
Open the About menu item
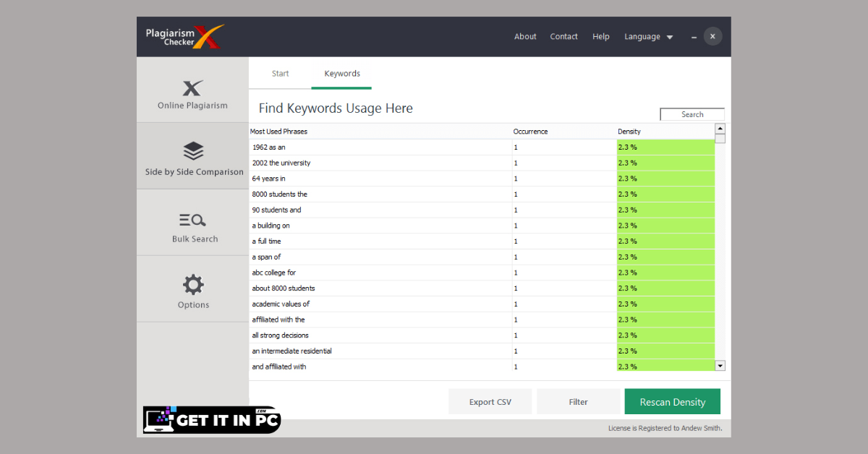coord(525,37)
